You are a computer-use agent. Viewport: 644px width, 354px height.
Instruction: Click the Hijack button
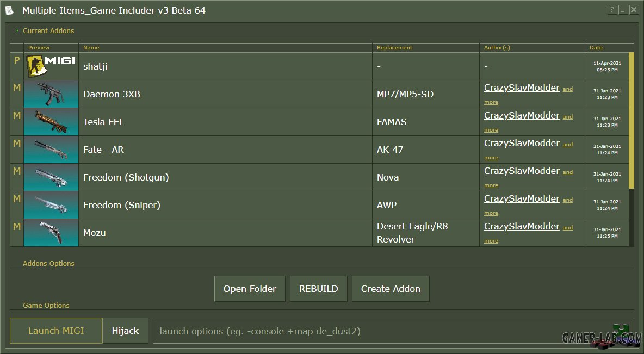(125, 331)
